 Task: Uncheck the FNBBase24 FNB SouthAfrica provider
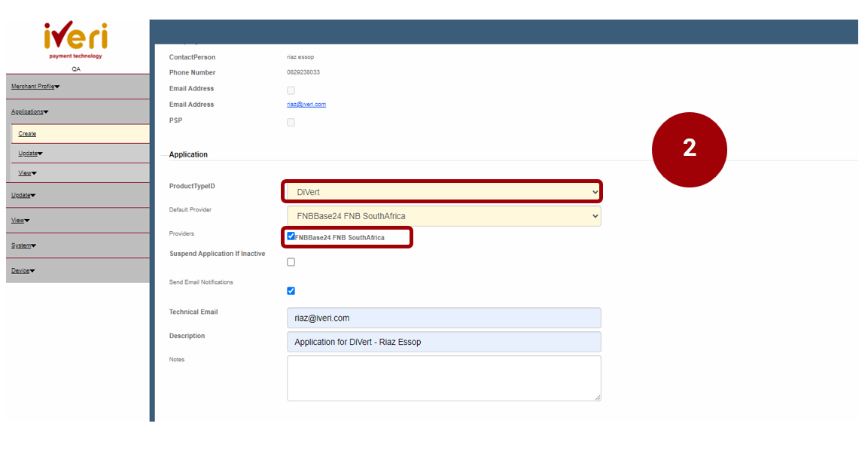coord(291,236)
